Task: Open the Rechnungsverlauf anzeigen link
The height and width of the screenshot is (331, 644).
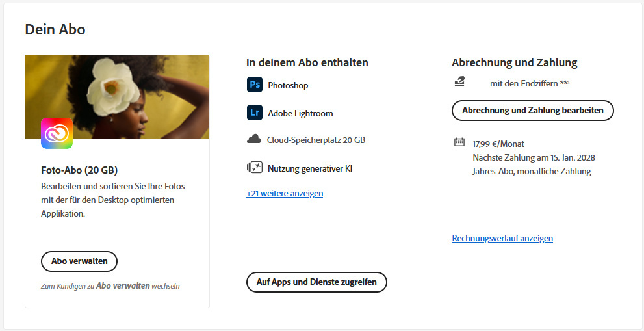Action: click(x=502, y=238)
